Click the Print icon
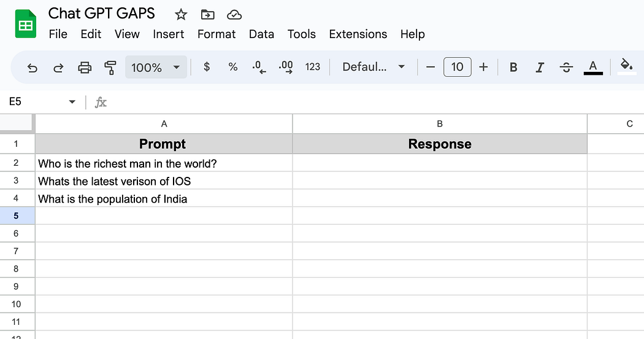This screenshot has height=339, width=644. coord(85,67)
